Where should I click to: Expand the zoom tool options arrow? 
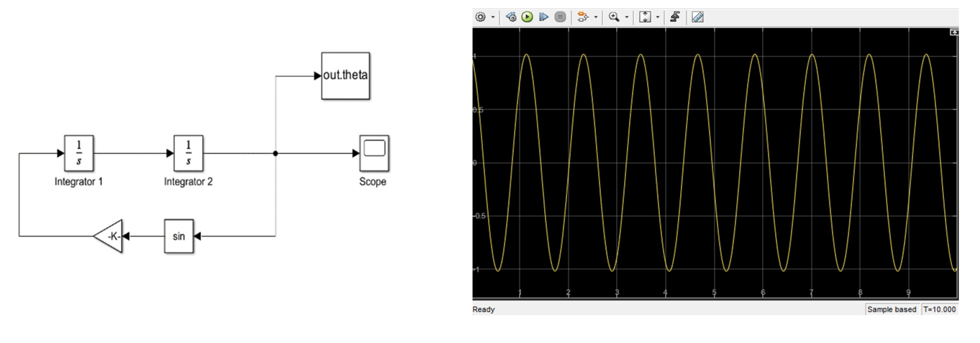[626, 17]
